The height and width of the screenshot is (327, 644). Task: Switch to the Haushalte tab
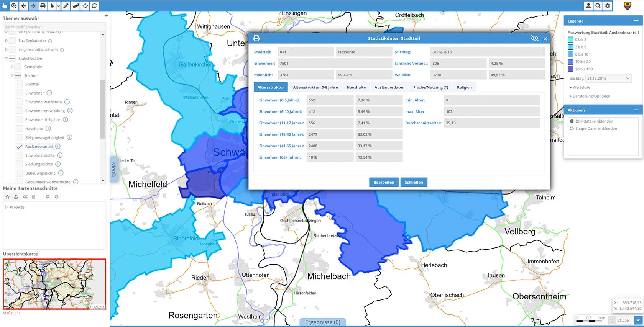[x=356, y=87]
